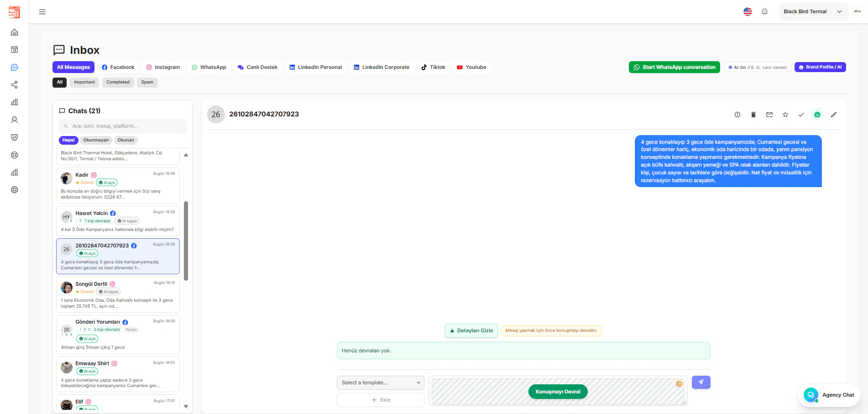The width and height of the screenshot is (868, 414).
Task: Click the AI açık badge on Kadir
Action: click(108, 183)
